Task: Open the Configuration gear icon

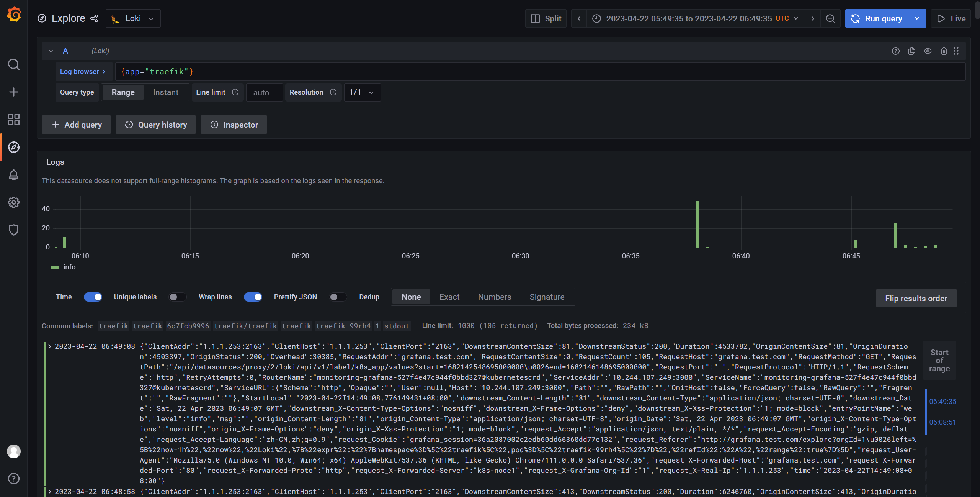Action: click(x=14, y=202)
